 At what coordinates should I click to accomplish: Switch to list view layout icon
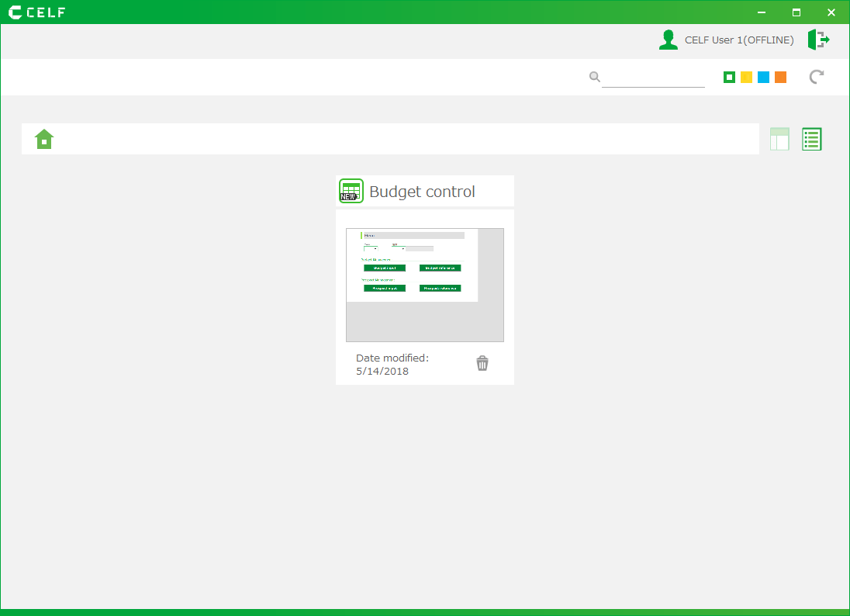click(x=811, y=139)
